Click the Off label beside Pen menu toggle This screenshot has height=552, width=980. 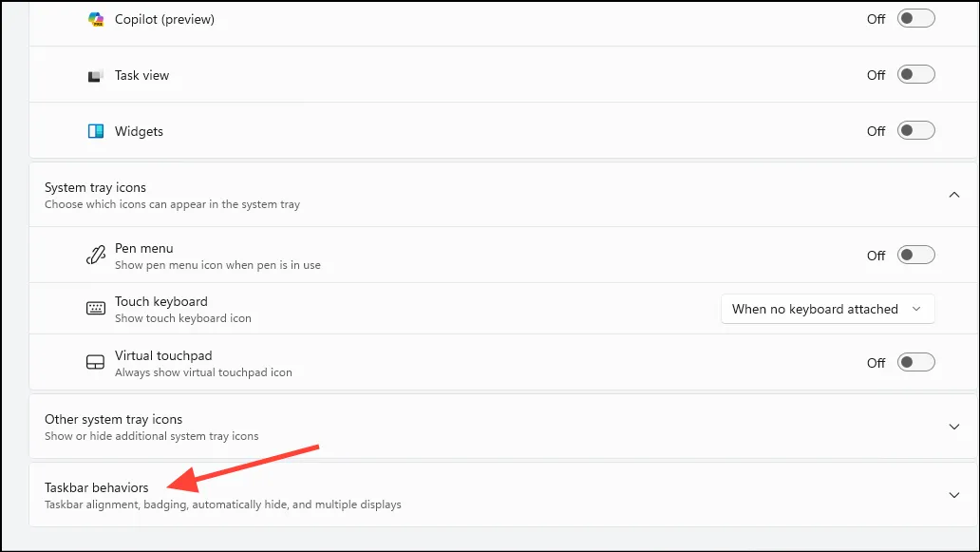click(x=876, y=256)
